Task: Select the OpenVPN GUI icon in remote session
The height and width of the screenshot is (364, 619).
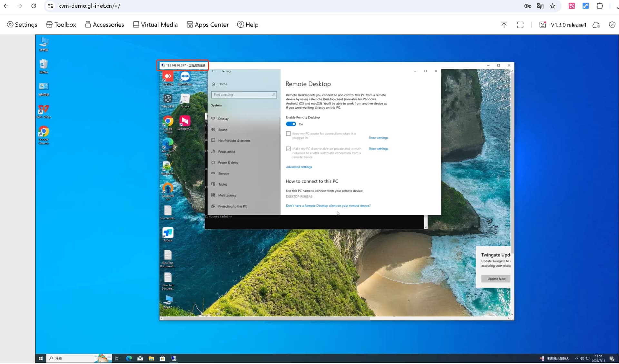Action: click(168, 192)
